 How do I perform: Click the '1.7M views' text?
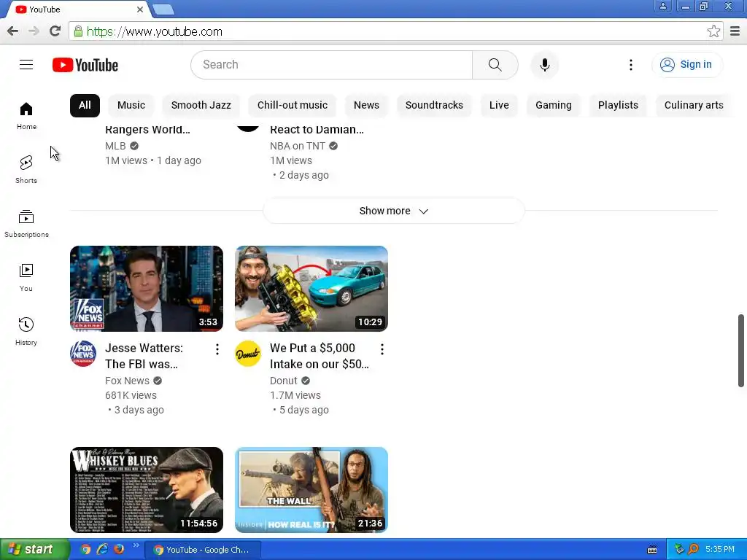click(295, 395)
